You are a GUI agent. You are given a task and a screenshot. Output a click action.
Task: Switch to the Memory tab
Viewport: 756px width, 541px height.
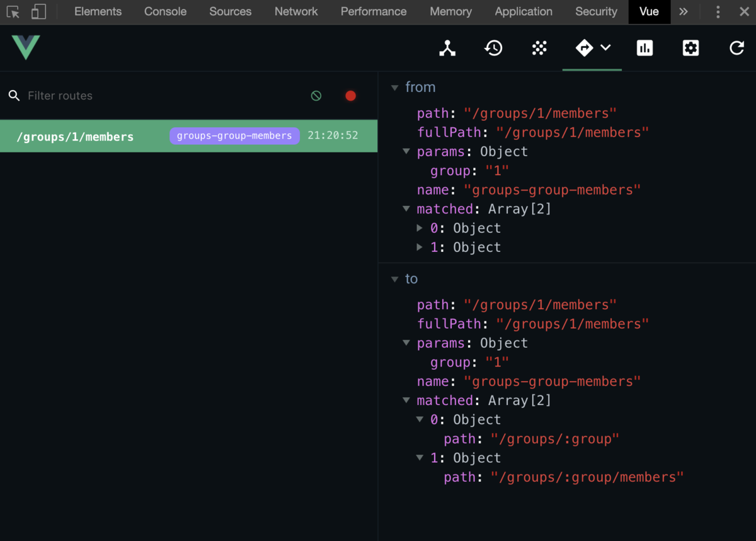pos(450,12)
